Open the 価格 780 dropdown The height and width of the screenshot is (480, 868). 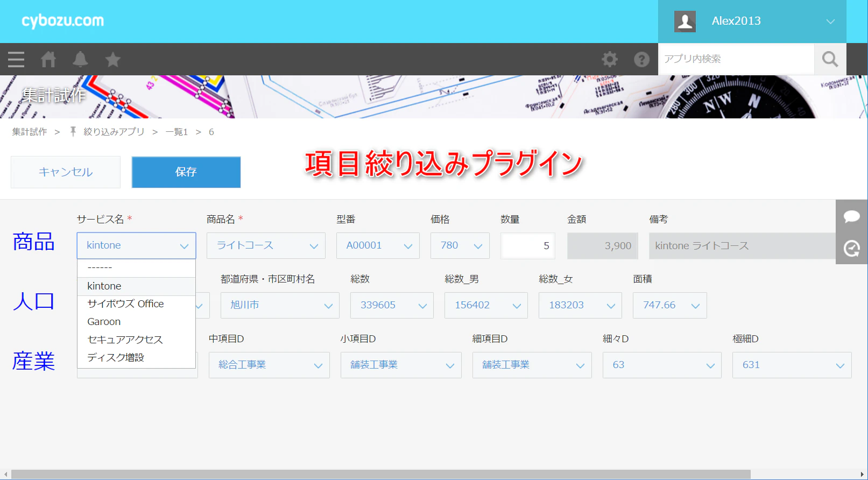coord(460,245)
